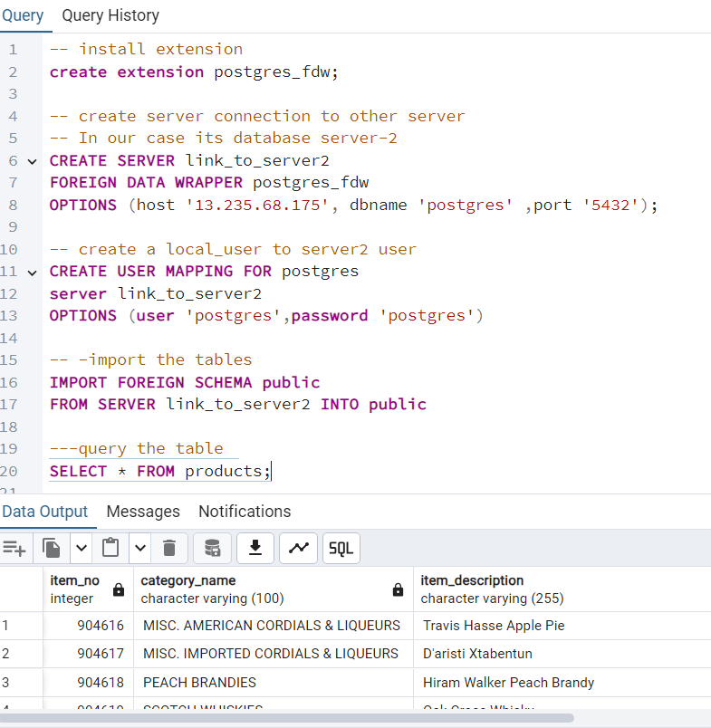
Task: Open the Messages tab
Action: (x=143, y=512)
